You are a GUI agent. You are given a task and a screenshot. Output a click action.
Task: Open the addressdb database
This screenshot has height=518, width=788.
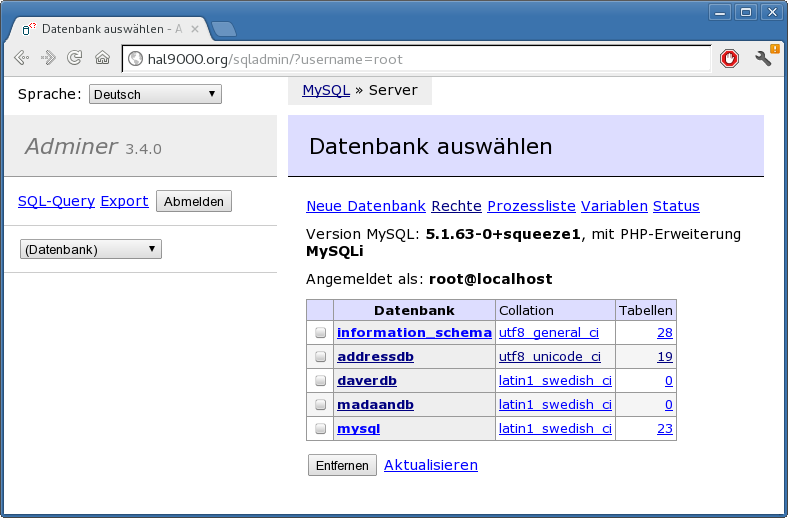[375, 357]
